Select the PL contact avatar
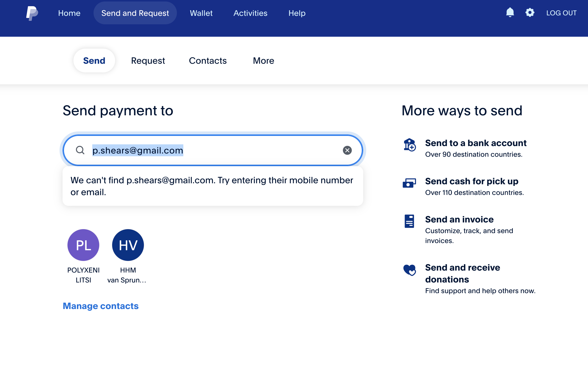This screenshot has width=588, height=374. pyautogui.click(x=83, y=245)
